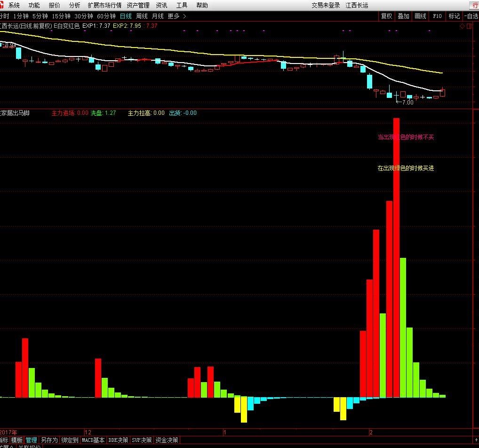
Task: Click the tallest red indicator bar
Action: [396, 257]
